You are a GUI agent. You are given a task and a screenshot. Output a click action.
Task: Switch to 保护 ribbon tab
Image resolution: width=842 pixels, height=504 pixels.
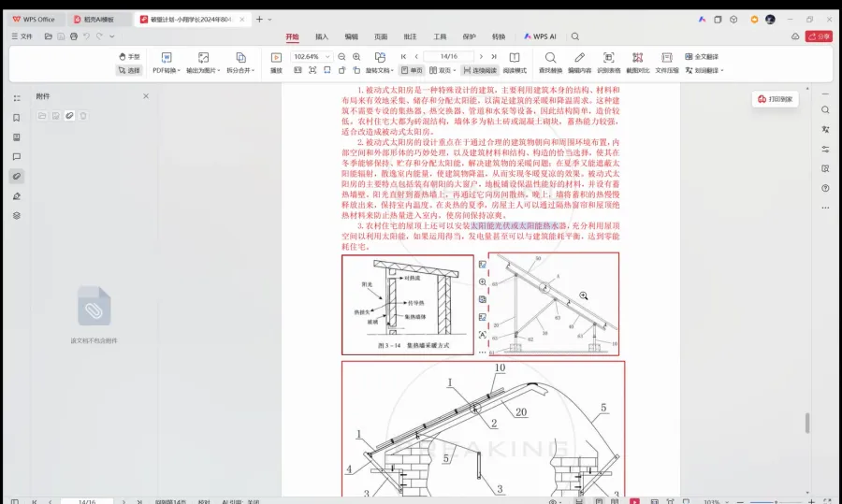coord(470,36)
